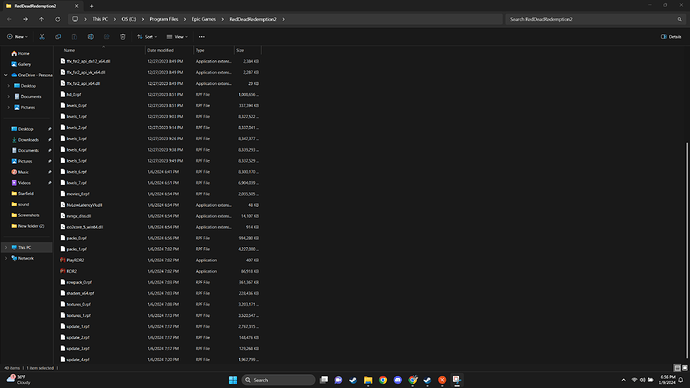690x388 pixels.
Task: Open the Sort dropdown
Action: tap(147, 37)
